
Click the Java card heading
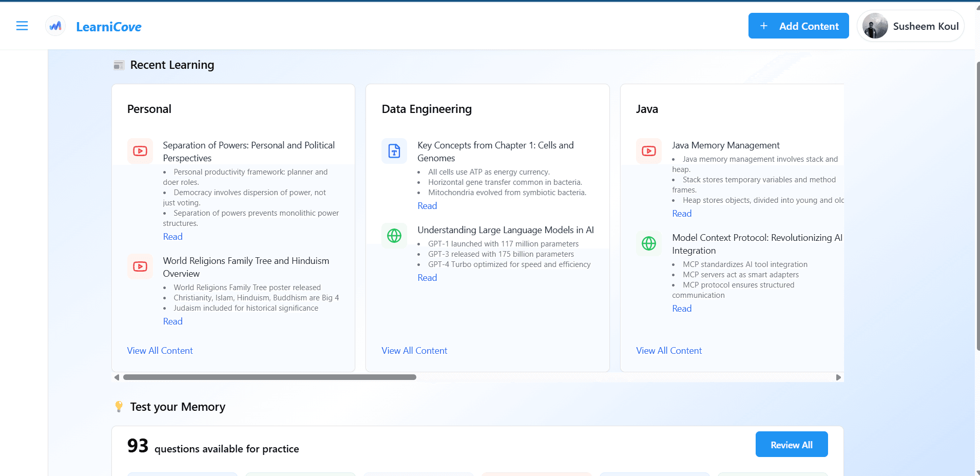647,109
